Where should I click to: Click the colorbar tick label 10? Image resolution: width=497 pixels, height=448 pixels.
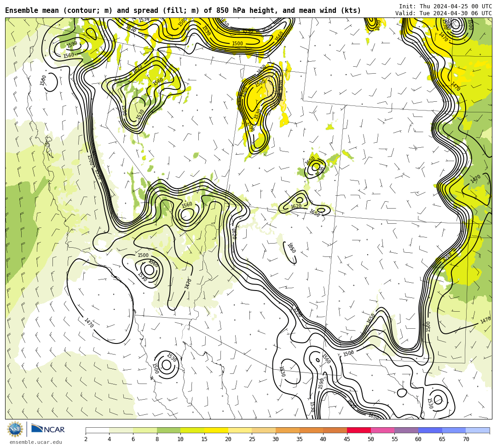pos(180,439)
